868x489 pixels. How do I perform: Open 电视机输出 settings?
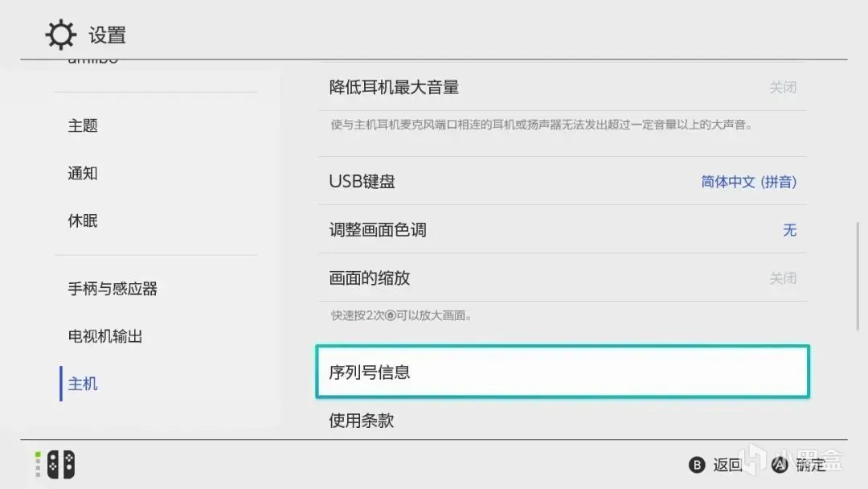tap(105, 336)
